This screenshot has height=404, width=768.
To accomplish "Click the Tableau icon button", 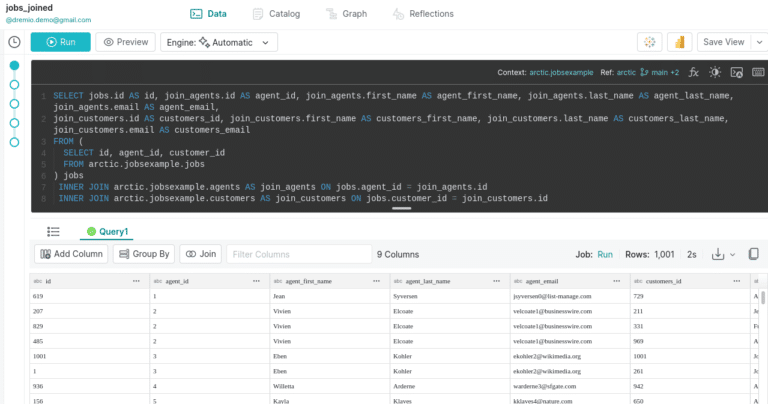I will coord(651,42).
